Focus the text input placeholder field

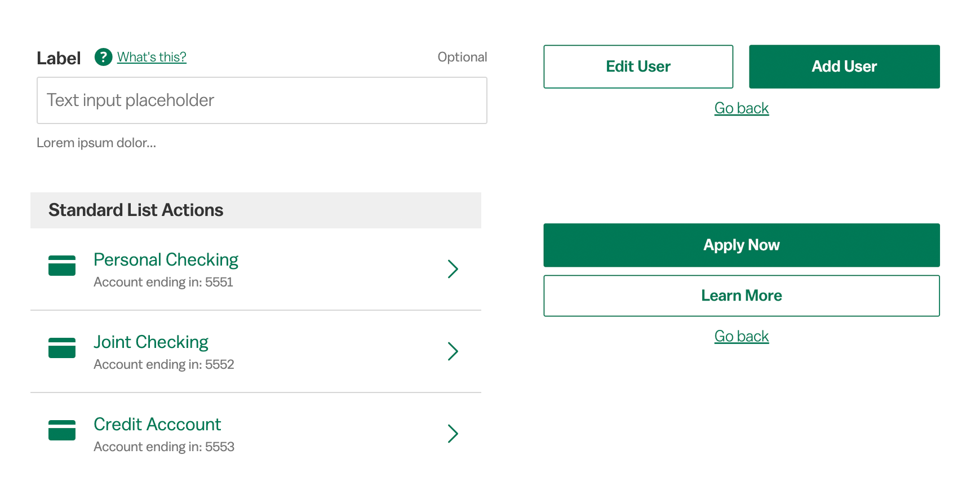pyautogui.click(x=262, y=100)
